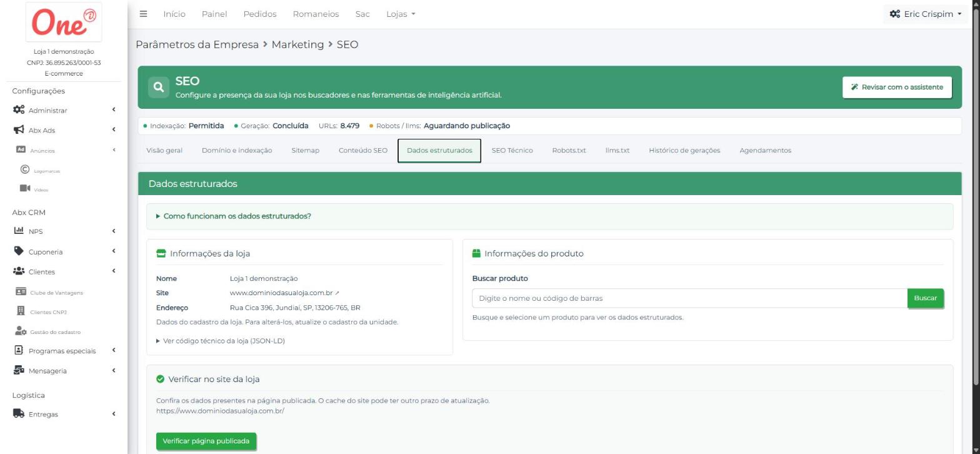The width and height of the screenshot is (980, 454).
Task: Click the Abx Ads megaphone icon
Action: coord(19,130)
